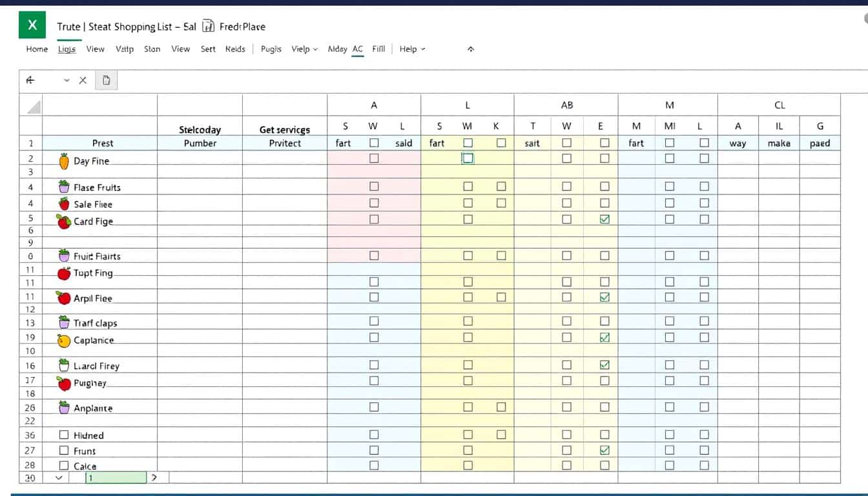Click the page icon in formula bar
868x496 pixels.
pyautogui.click(x=107, y=81)
